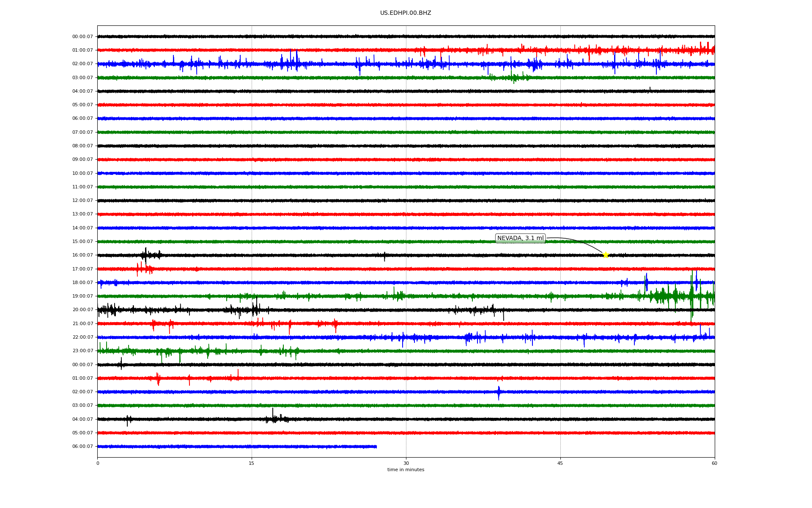812x508 pixels.
Task: Click the 00:00:07 label at top
Action: click(82, 37)
